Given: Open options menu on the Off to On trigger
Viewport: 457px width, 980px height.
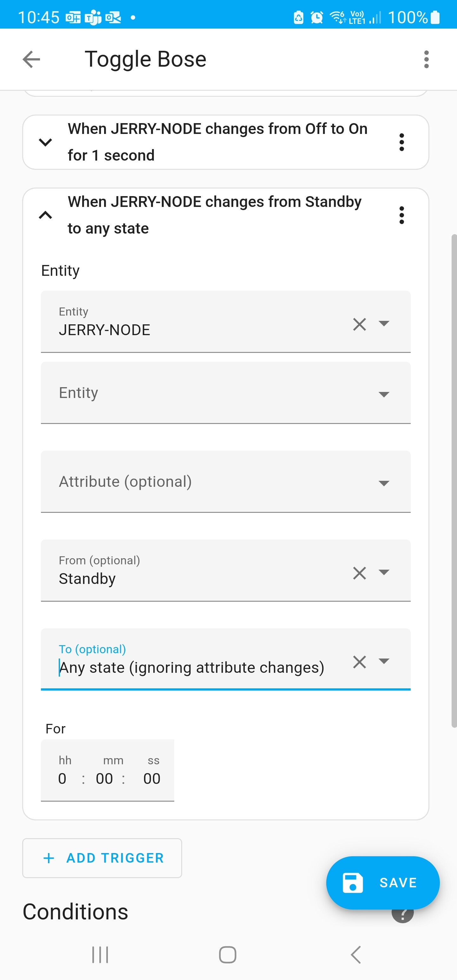Looking at the screenshot, I should coord(402,142).
